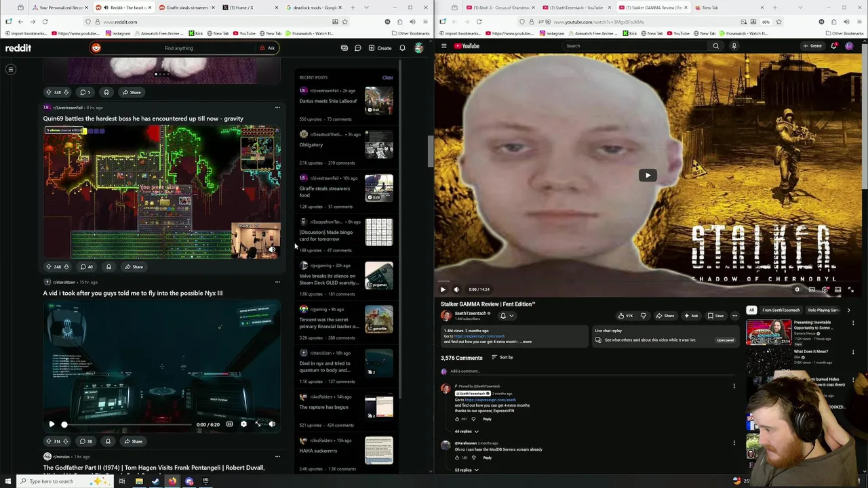
Task: Click Create post button on Reddit
Action: 380,48
